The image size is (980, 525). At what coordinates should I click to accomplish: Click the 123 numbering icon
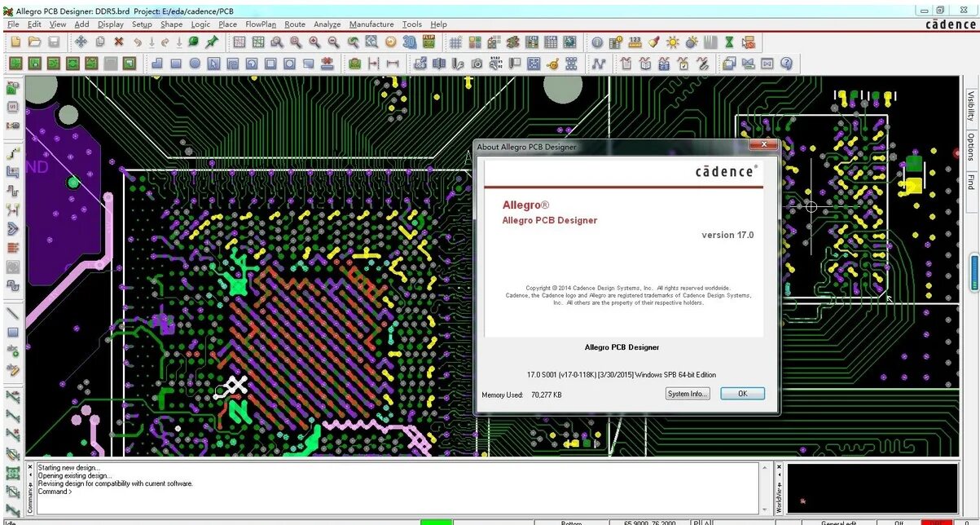[x=635, y=42]
